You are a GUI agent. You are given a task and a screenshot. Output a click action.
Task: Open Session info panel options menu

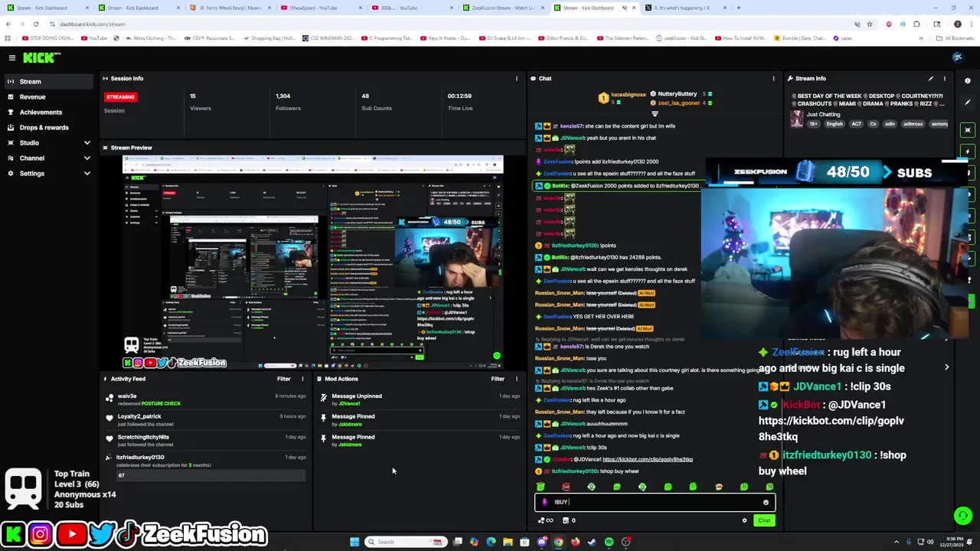tap(516, 78)
